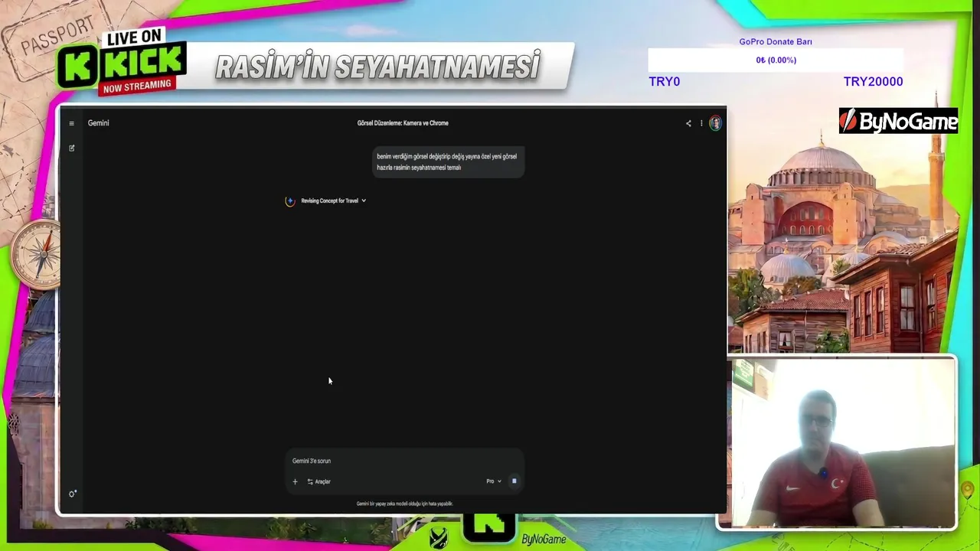Click the TRY0 donation amount label

click(x=664, y=81)
